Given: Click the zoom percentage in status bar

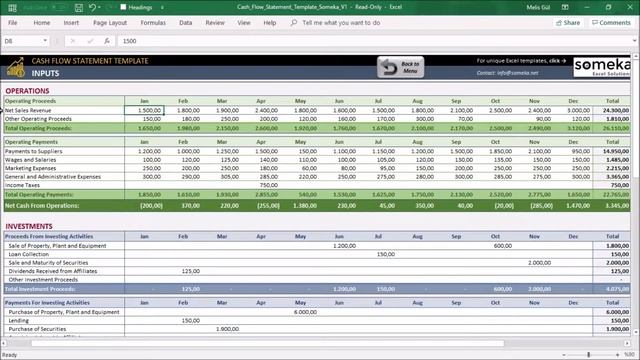Looking at the screenshot, I should [x=629, y=355].
